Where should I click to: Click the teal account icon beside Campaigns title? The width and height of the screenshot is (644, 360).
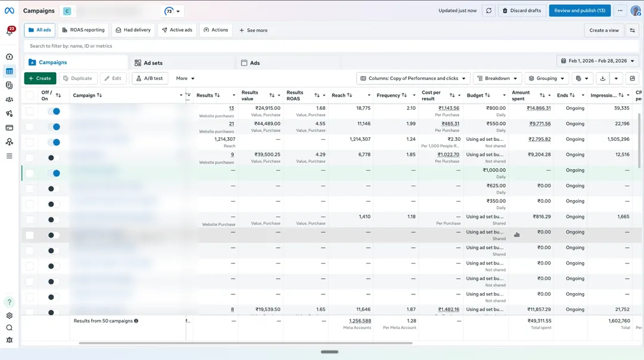[x=67, y=11]
